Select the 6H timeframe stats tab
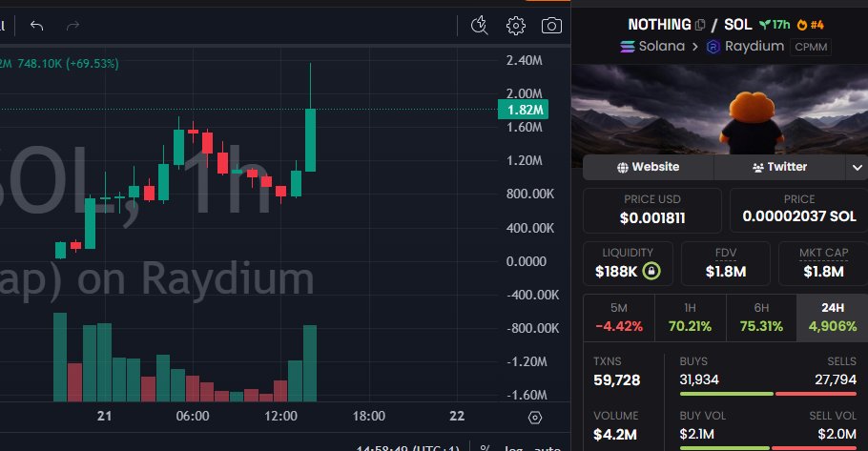This screenshot has width=868, height=451. (760, 317)
